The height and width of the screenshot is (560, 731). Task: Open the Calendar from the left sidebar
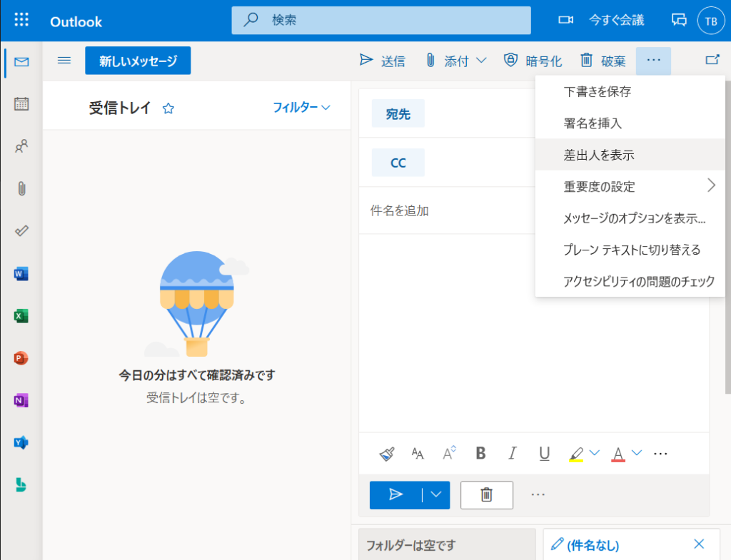21,103
